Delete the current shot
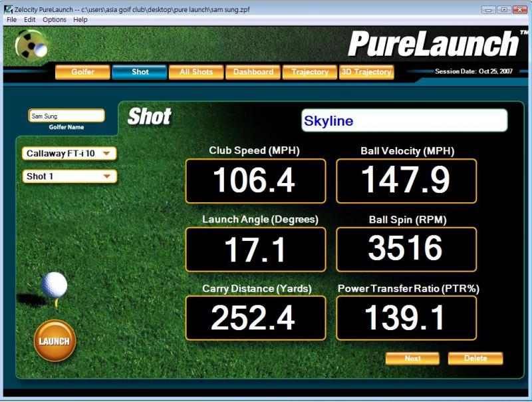Image resolution: width=532 pixels, height=402 pixels. [475, 358]
